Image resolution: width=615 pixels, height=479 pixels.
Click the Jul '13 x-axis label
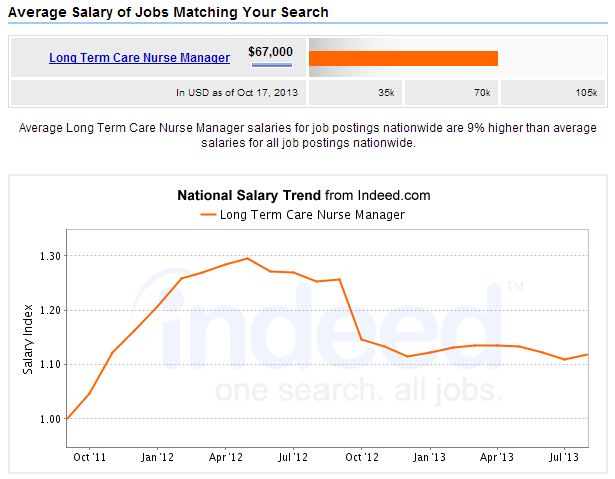pyautogui.click(x=564, y=457)
